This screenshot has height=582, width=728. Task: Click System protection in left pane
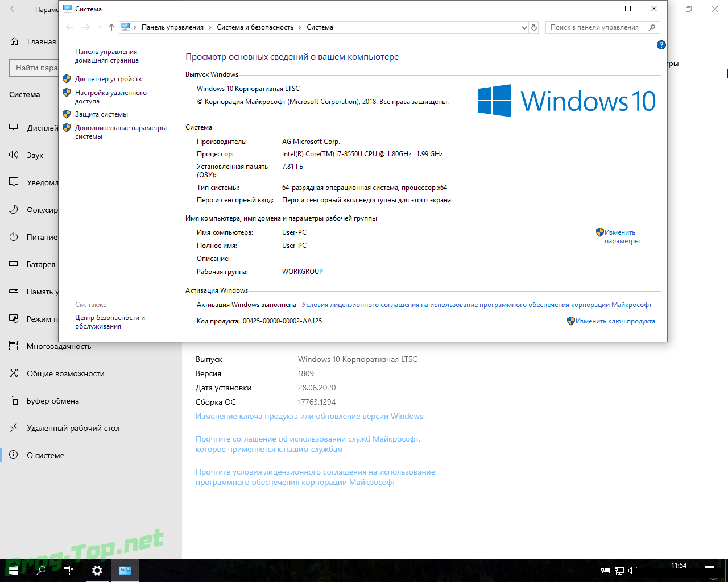[101, 114]
